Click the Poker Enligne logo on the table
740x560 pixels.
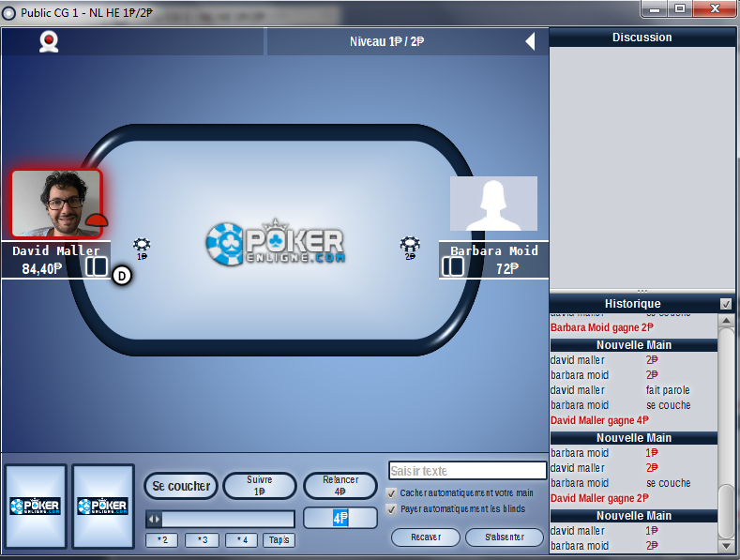tap(275, 242)
